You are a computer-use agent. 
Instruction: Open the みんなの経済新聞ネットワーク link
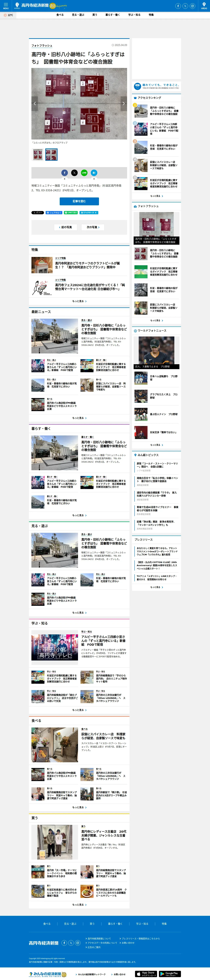(x=91, y=974)
